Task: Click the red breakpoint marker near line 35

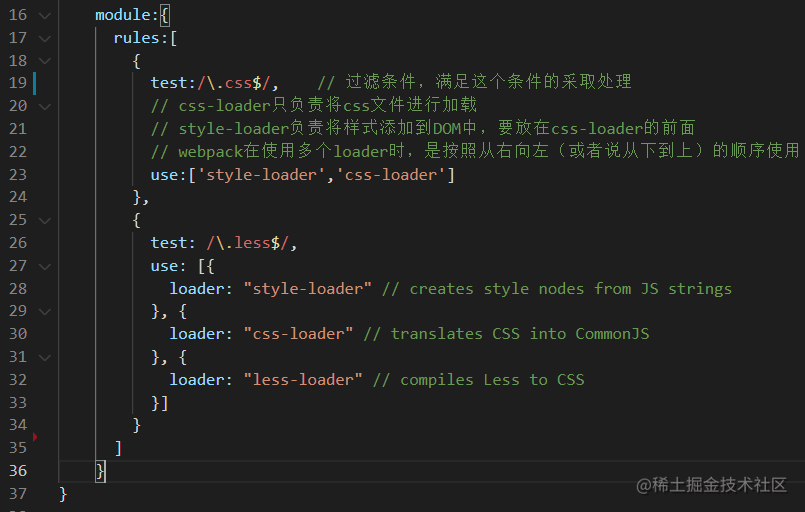Action: tap(35, 437)
